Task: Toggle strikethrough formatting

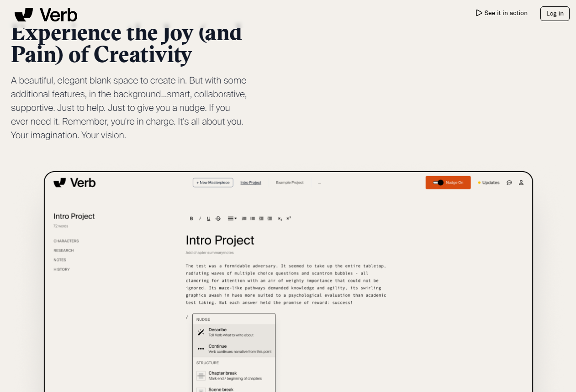Action: coord(218,219)
